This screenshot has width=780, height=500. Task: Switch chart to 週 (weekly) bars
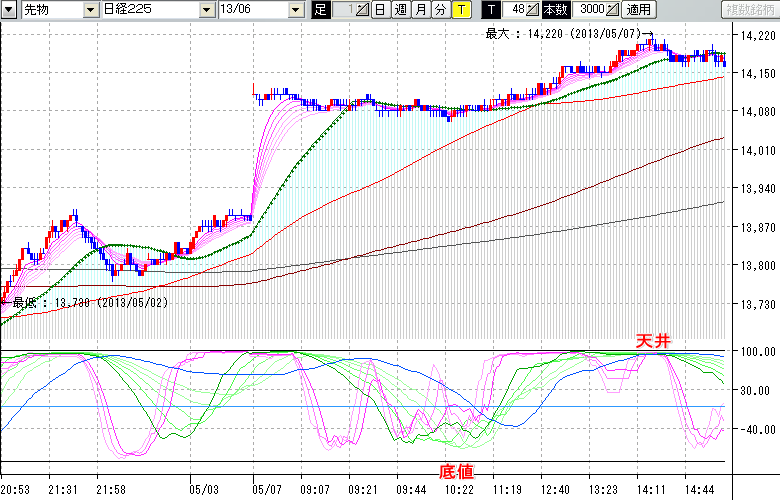(x=399, y=10)
